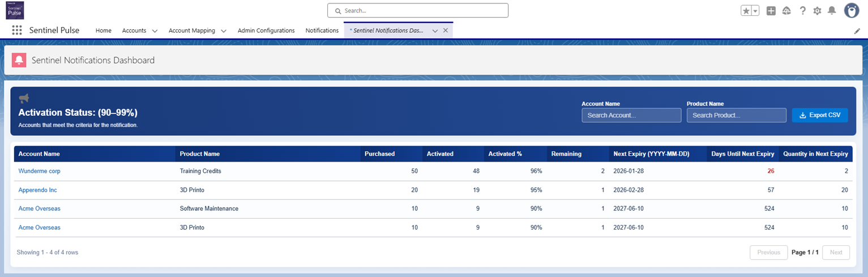Click the Favorites star icon
868x277 pixels.
click(x=746, y=11)
